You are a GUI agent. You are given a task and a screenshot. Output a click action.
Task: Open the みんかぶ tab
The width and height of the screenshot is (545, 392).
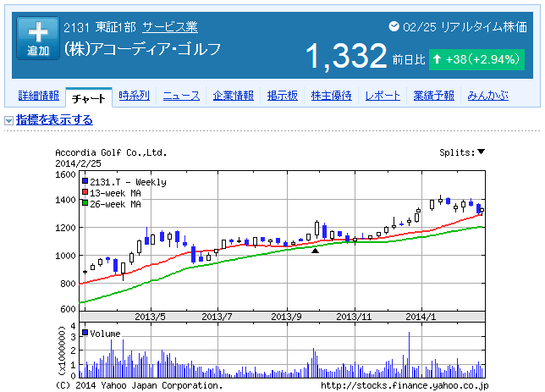pos(487,96)
